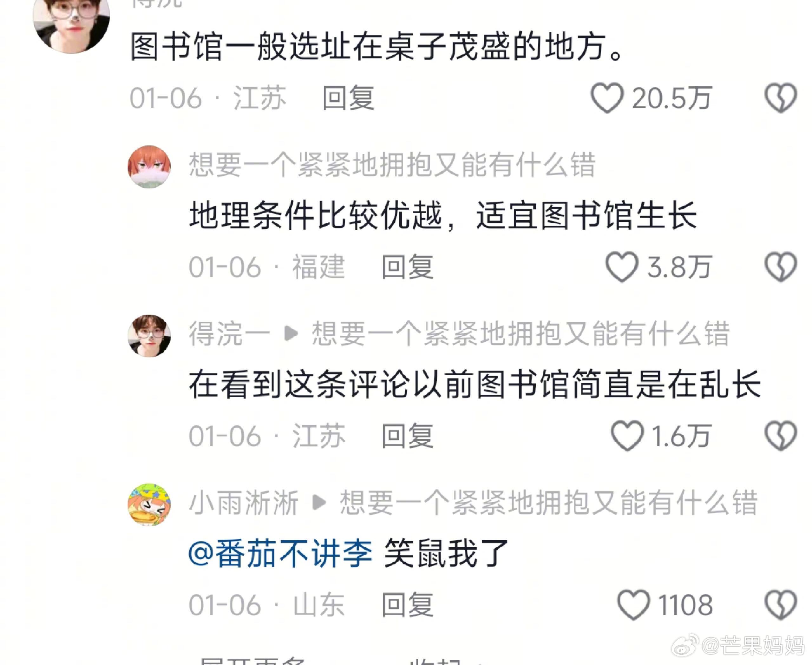Like the 笑鼠我了 reply with 1108 likes
This screenshot has width=812, height=665.
pyautogui.click(x=633, y=605)
